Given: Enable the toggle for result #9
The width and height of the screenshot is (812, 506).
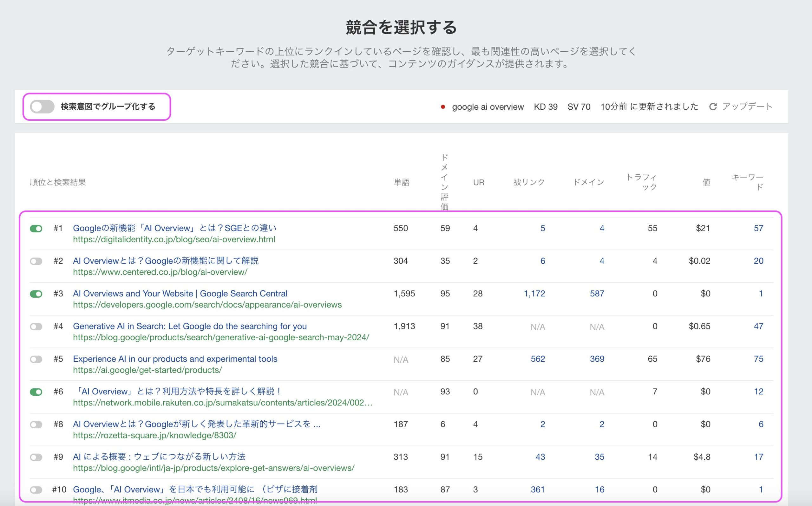Looking at the screenshot, I should point(36,457).
